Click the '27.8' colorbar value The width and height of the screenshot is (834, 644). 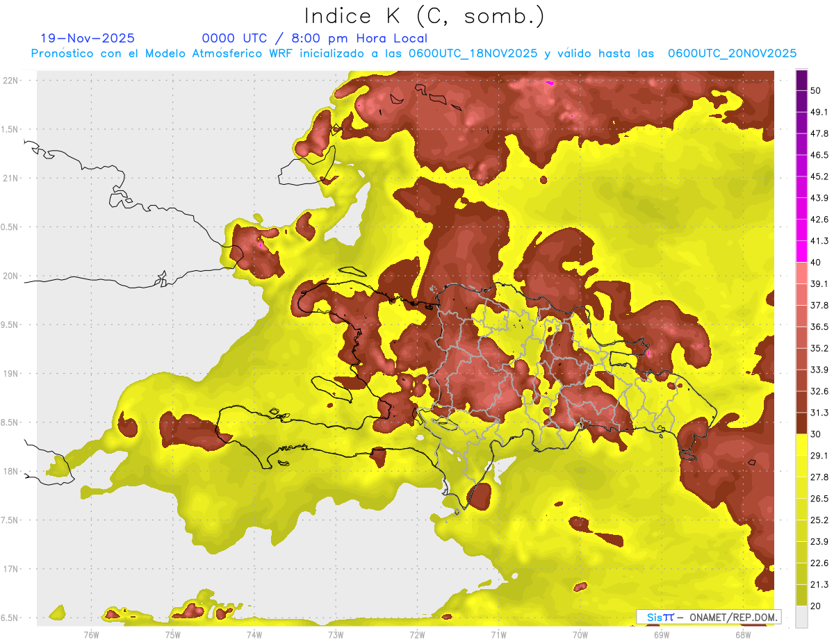click(820, 477)
